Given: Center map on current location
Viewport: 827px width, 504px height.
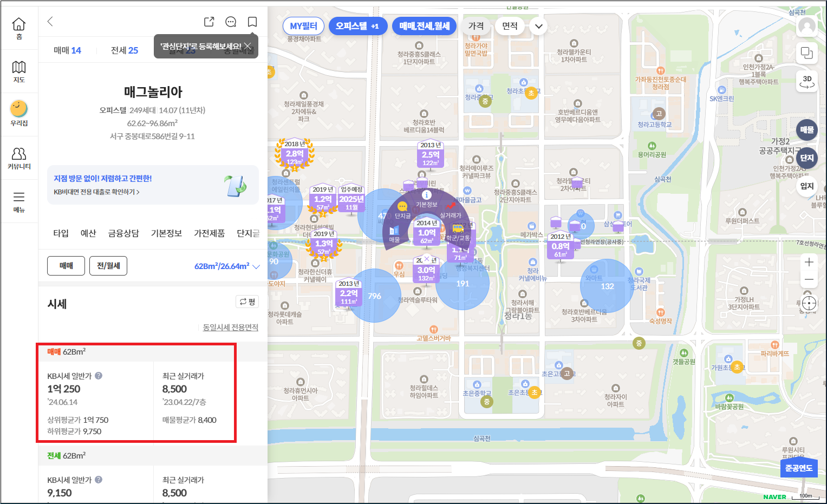Looking at the screenshot, I should pyautogui.click(x=809, y=303).
